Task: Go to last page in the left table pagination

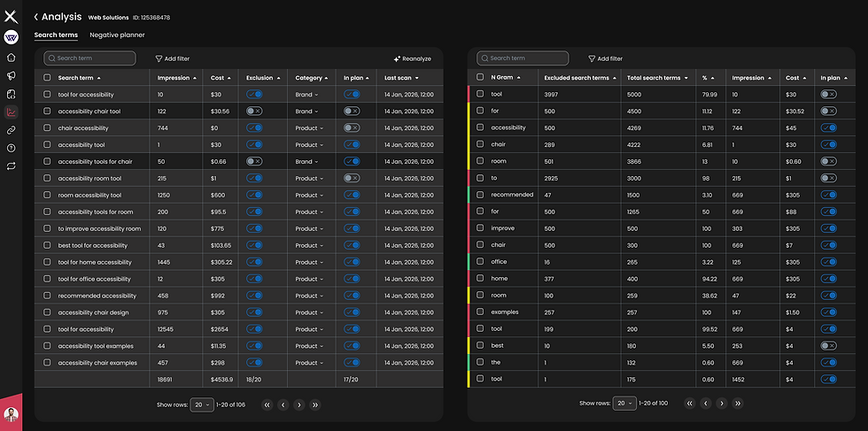Action: point(315,405)
